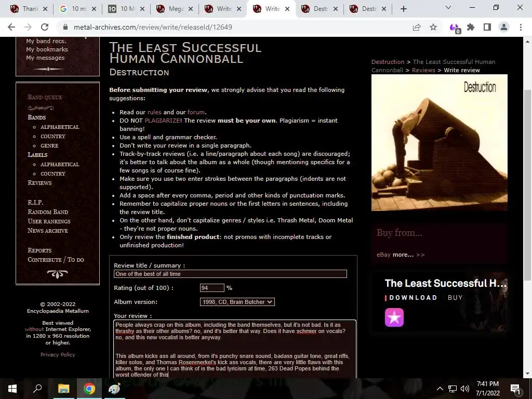Switch to the last 'Destr' tab
This screenshot has height=399, width=532.
[368, 9]
